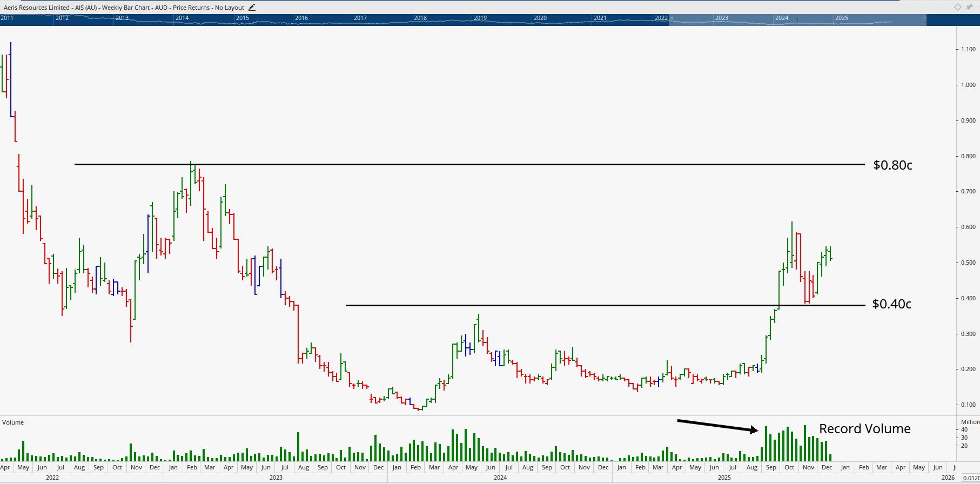Image resolution: width=980 pixels, height=484 pixels.
Task: Click the 'Volume' pane label
Action: (13, 422)
